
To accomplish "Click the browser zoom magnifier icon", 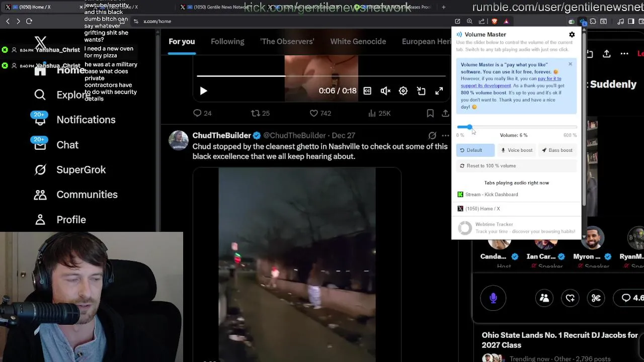I will click(469, 21).
